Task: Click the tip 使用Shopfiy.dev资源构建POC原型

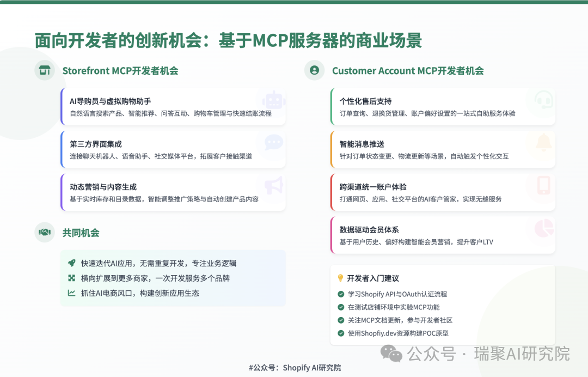Action: click(x=398, y=333)
